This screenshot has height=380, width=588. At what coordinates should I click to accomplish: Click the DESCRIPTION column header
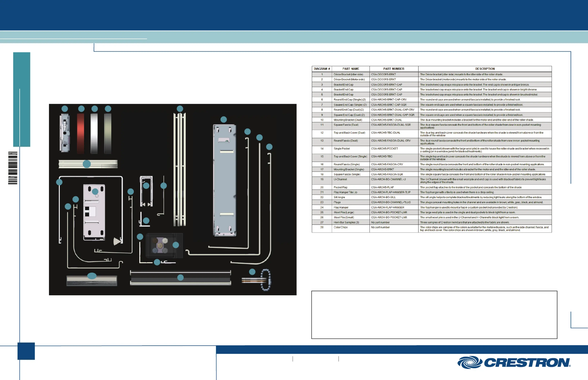tap(485, 69)
